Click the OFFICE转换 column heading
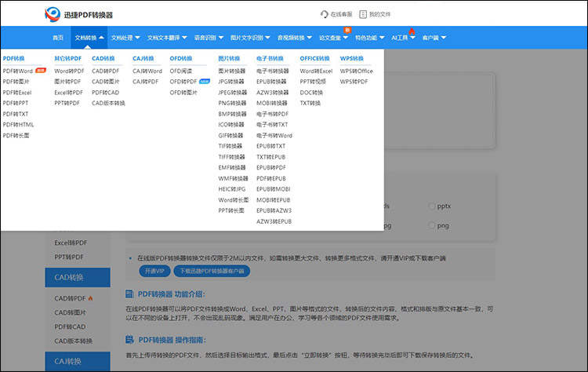 coord(314,59)
